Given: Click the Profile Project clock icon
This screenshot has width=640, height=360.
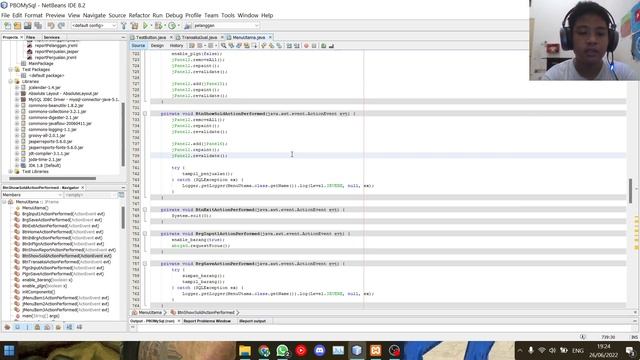Looking at the screenshot, I should click(x=172, y=26).
